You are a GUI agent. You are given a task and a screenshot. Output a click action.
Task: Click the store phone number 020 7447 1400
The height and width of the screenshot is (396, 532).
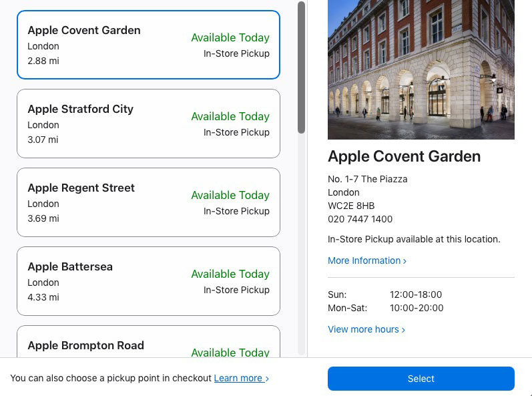360,219
